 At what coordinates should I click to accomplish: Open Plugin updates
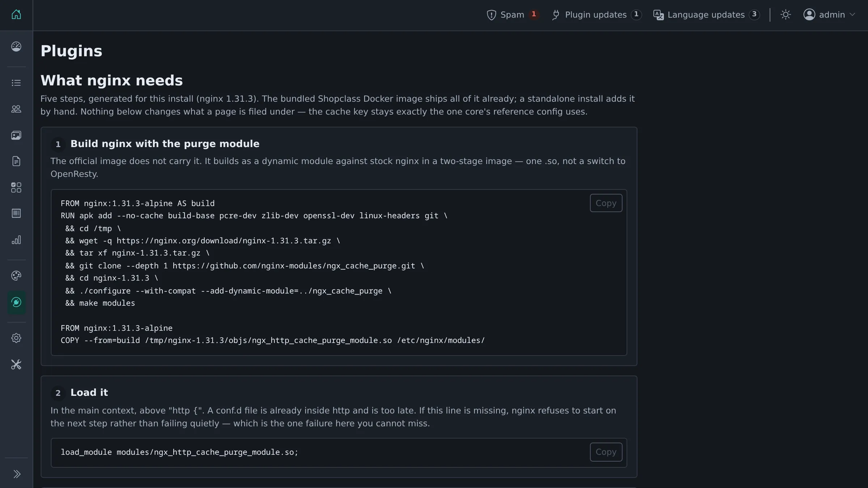click(597, 15)
